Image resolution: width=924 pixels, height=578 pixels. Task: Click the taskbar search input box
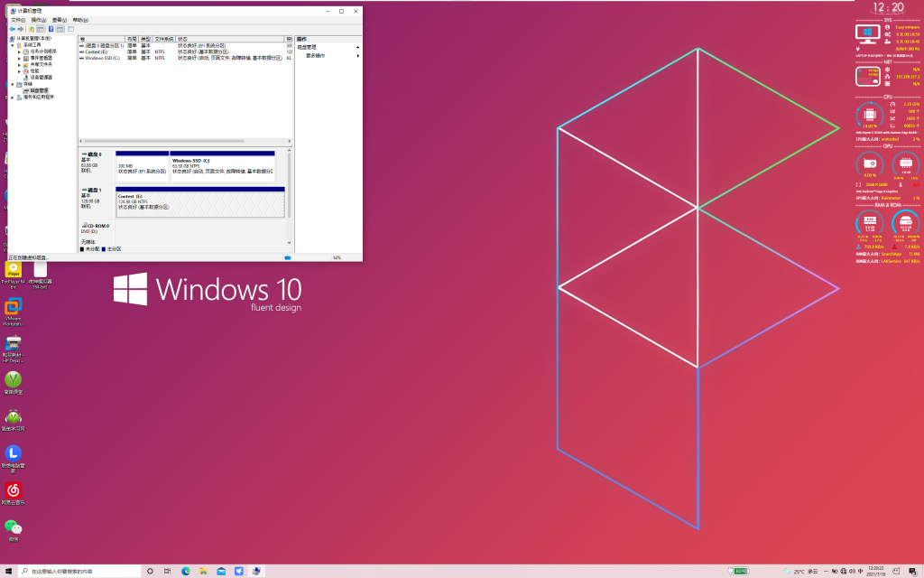tap(79, 571)
